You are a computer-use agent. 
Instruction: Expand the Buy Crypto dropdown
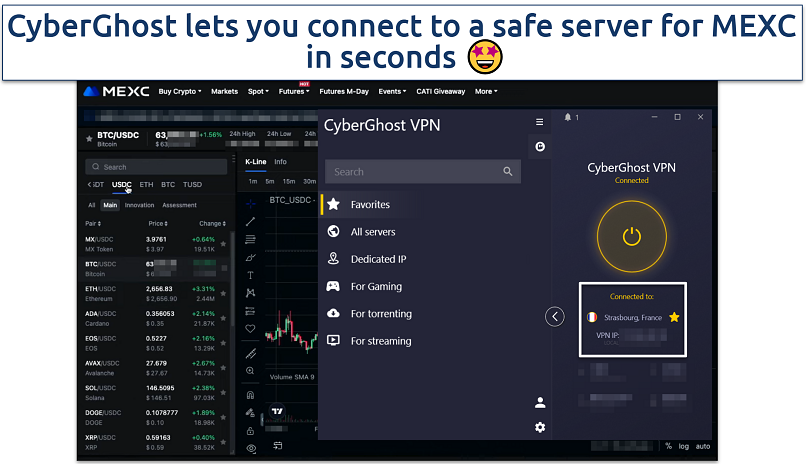click(x=179, y=91)
